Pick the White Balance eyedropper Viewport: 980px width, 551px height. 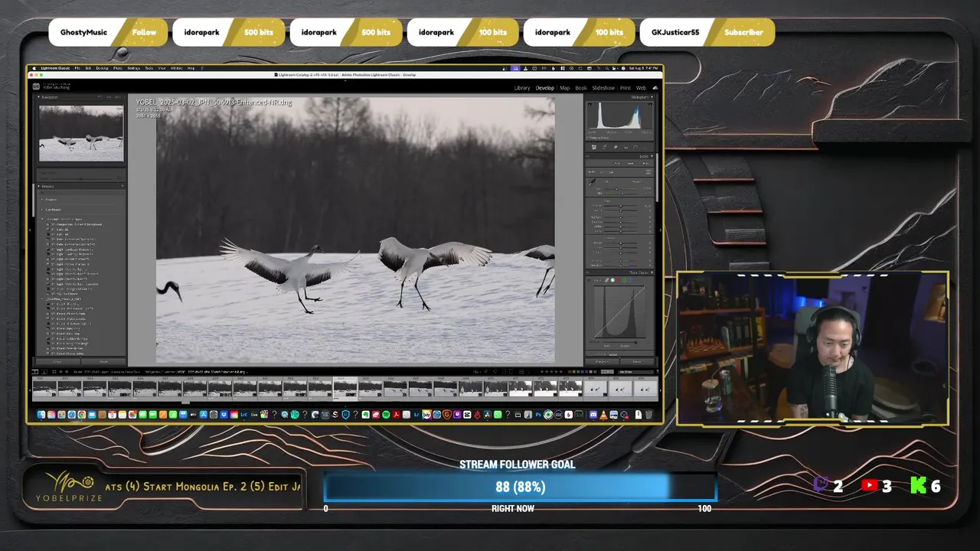[591, 182]
